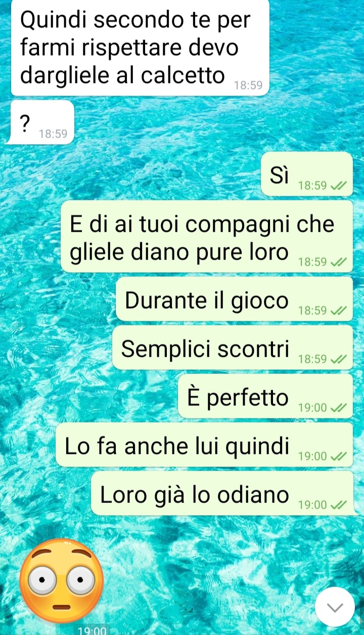Tap the flushed face emoji message

coord(61,580)
